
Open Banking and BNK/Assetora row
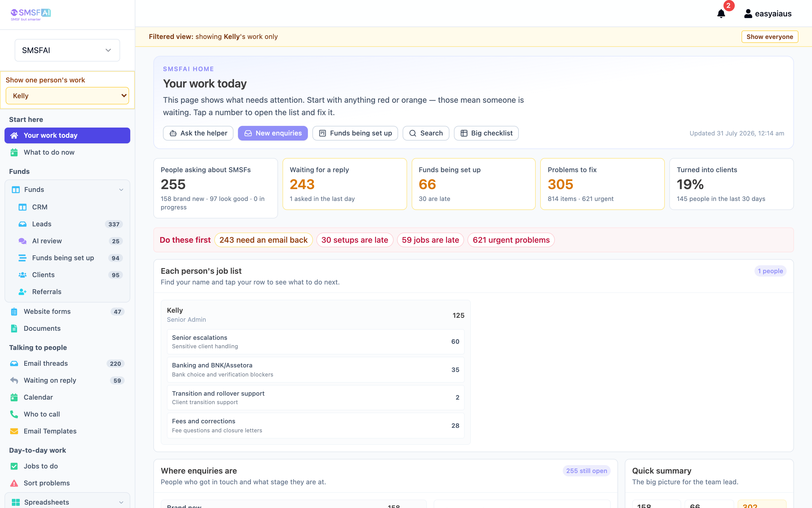(316, 370)
